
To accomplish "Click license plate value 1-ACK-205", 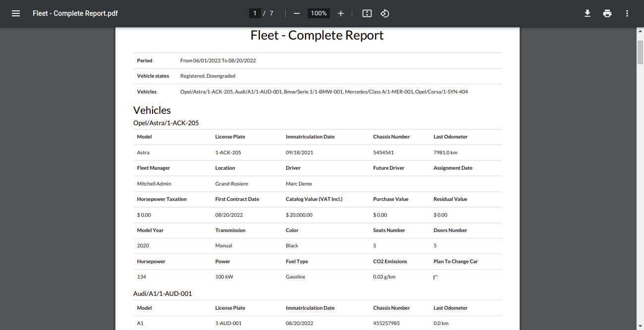I will [228, 152].
